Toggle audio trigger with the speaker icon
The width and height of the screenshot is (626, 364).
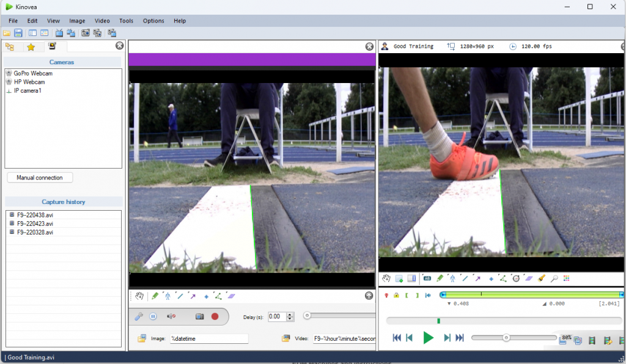171,316
